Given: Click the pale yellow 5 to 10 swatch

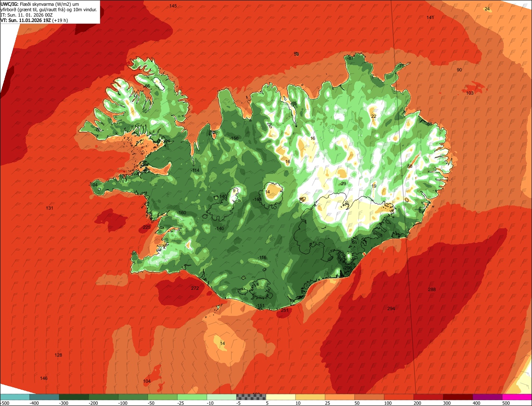Looking at the screenshot, I should tap(281, 397).
